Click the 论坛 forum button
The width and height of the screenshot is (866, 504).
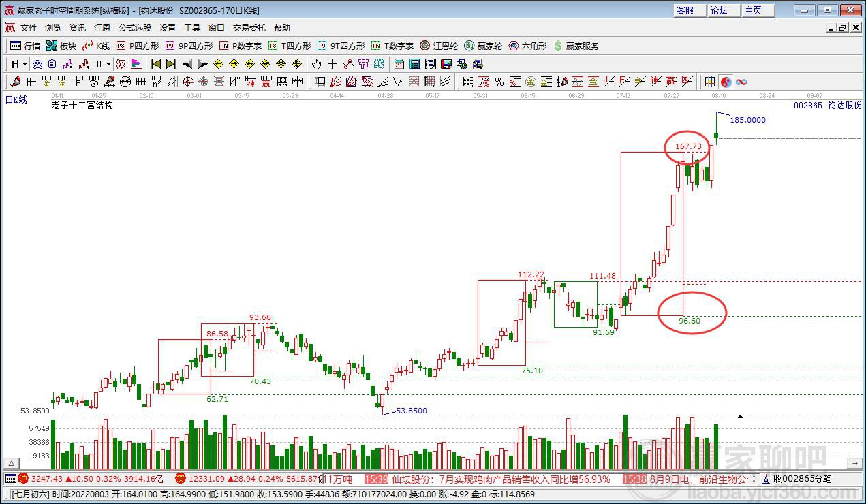723,10
